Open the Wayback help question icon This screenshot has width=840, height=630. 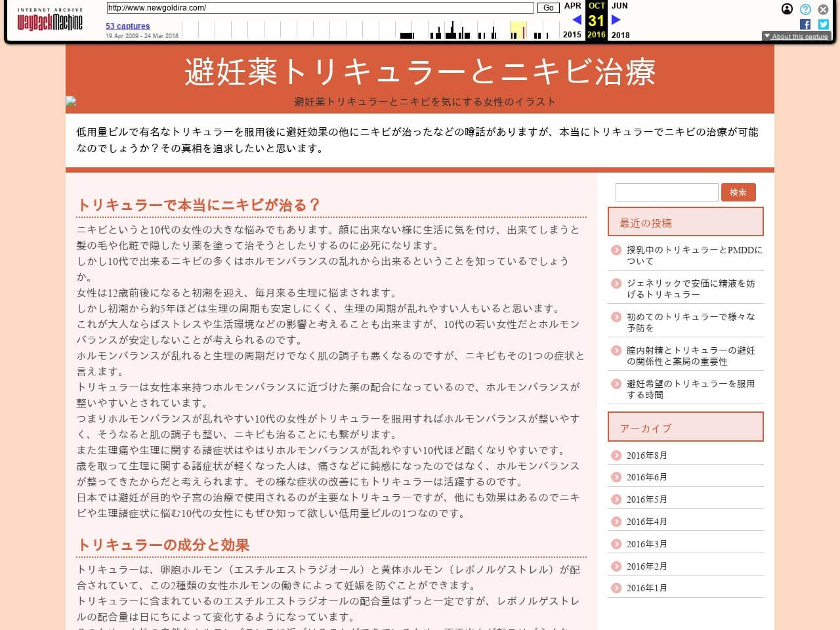(805, 9)
